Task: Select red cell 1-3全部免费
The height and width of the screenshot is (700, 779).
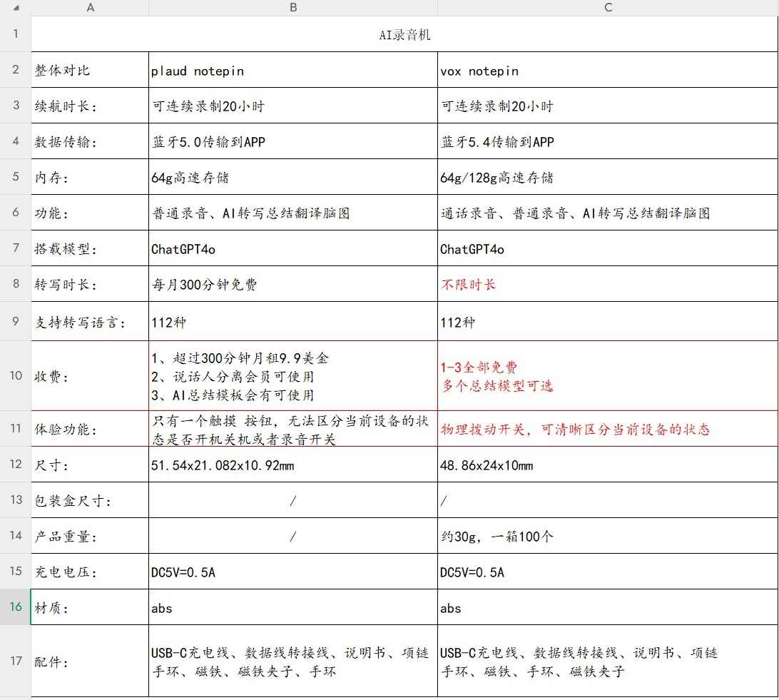Action: tap(608, 375)
